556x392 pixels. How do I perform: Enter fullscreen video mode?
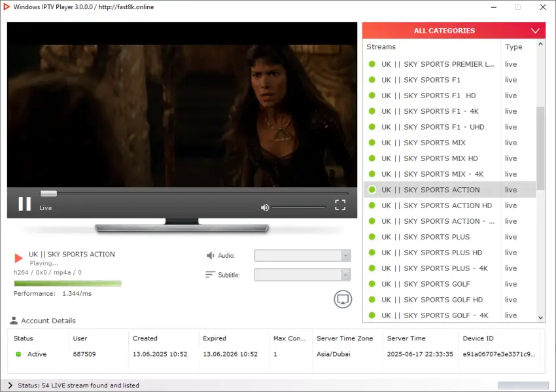[340, 205]
